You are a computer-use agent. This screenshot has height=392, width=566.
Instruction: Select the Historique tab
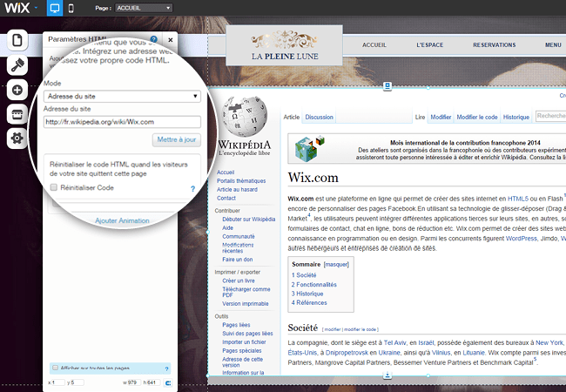pyautogui.click(x=516, y=117)
